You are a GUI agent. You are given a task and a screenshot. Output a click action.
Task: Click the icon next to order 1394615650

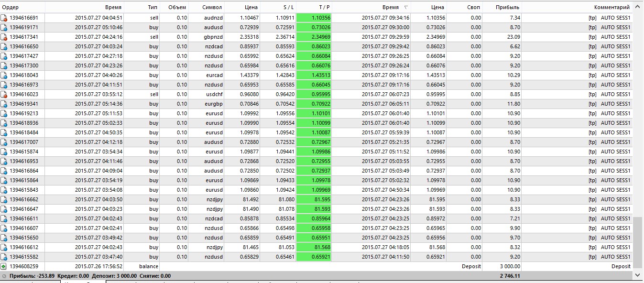(x=4, y=238)
